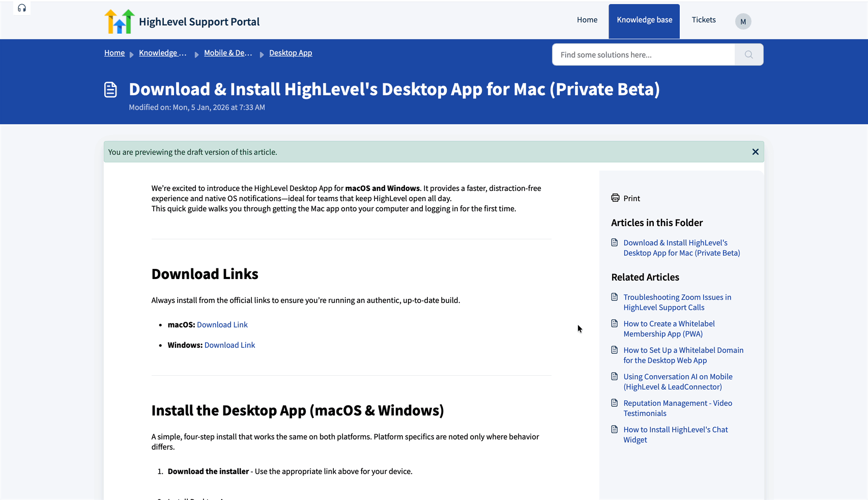This screenshot has height=500, width=868.
Task: Click document icon beside Whitelabel Domain article
Action: (615, 350)
